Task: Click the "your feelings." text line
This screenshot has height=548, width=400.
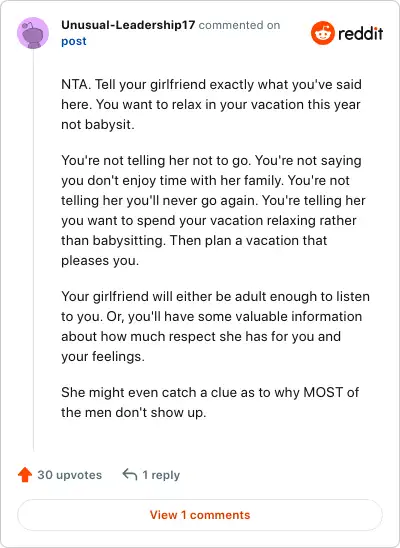Action: point(103,356)
